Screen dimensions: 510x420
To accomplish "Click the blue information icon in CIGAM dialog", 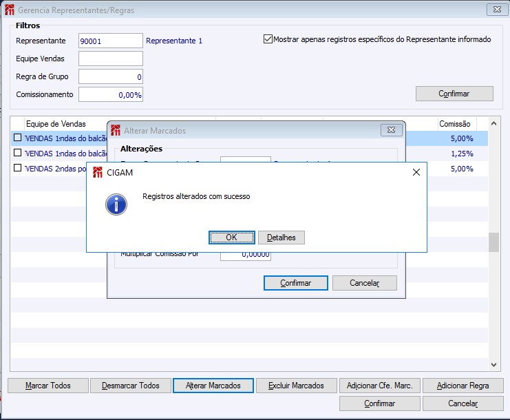I will click(x=116, y=204).
